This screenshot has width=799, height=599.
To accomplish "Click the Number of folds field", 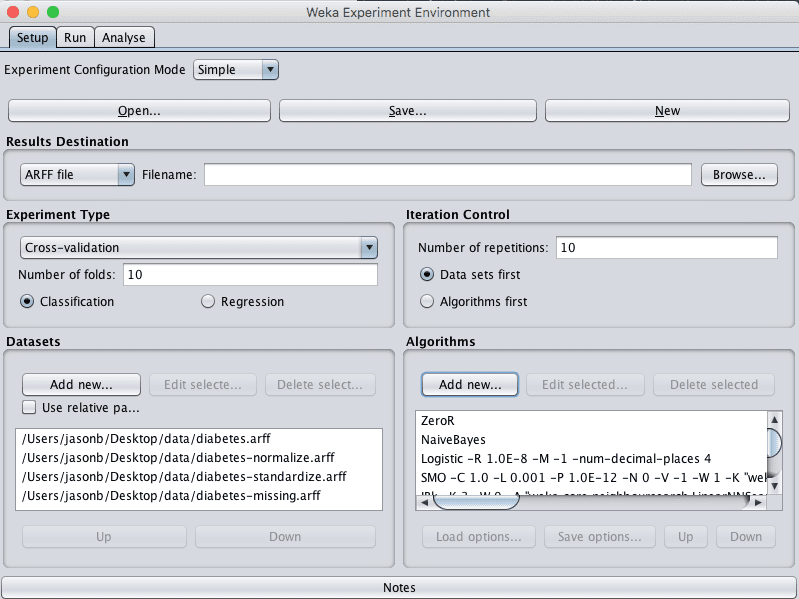I will tap(250, 275).
